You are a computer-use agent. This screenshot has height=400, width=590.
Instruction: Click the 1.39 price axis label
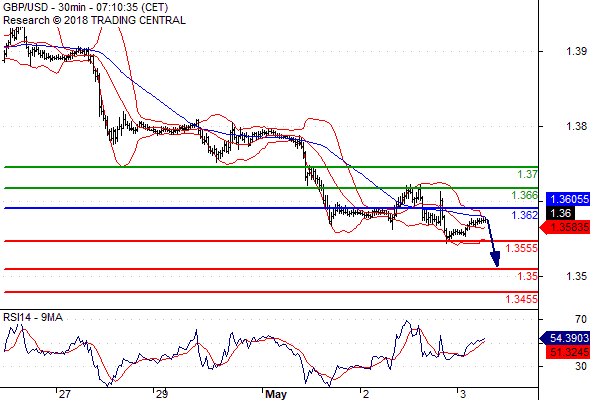coord(576,51)
